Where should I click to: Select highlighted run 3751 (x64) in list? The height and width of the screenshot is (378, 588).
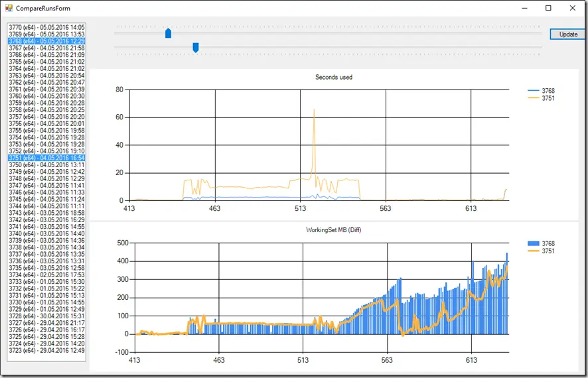tap(46, 158)
